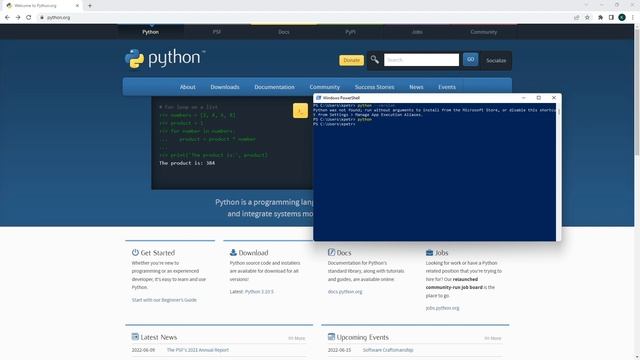This screenshot has width=640, height=360.
Task: Open the Documentation menu
Action: (x=274, y=87)
